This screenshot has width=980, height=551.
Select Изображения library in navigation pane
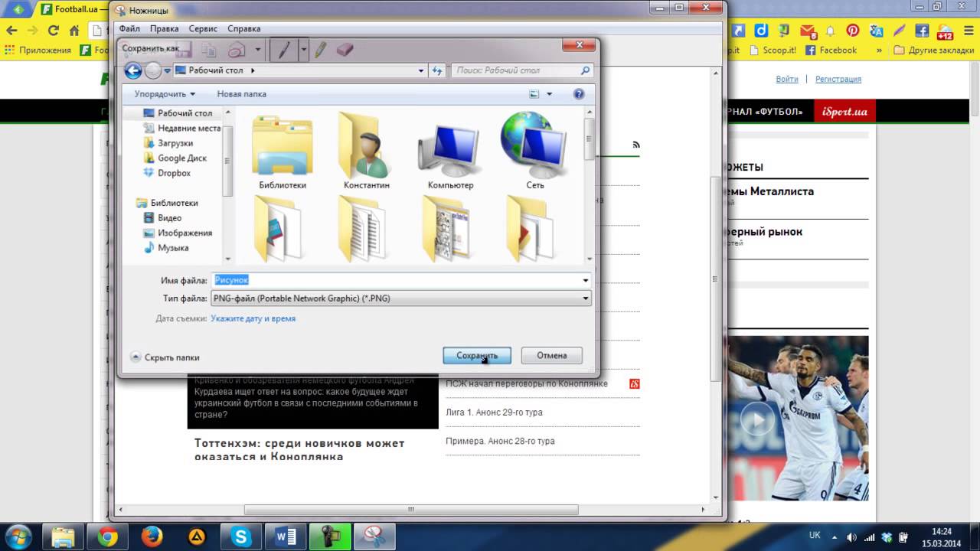(x=178, y=233)
